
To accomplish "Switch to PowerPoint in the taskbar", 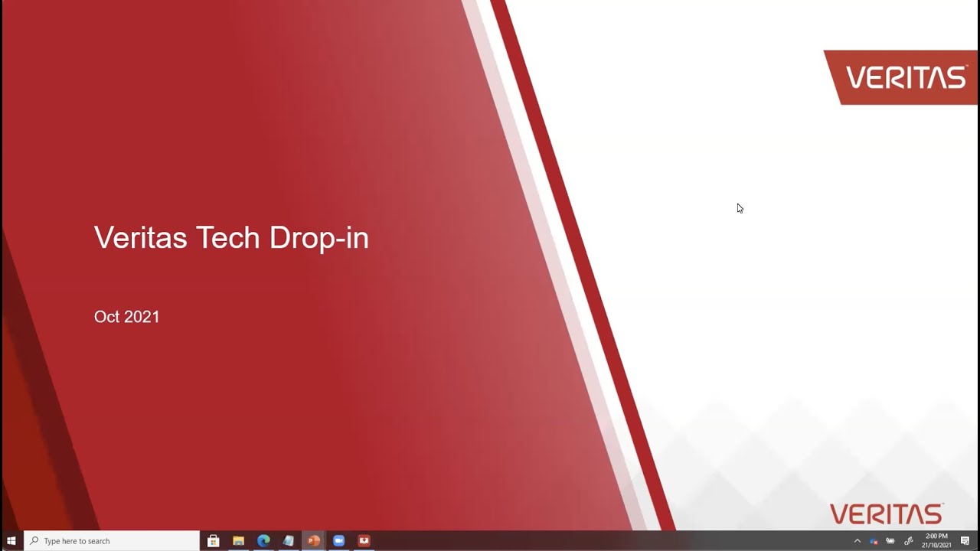I will tap(314, 541).
